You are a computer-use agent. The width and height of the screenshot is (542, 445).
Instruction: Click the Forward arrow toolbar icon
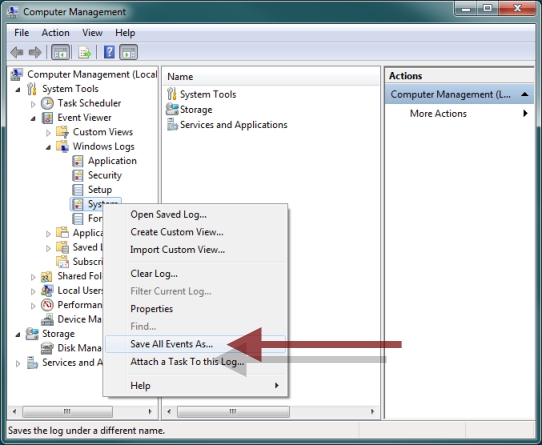click(35, 53)
